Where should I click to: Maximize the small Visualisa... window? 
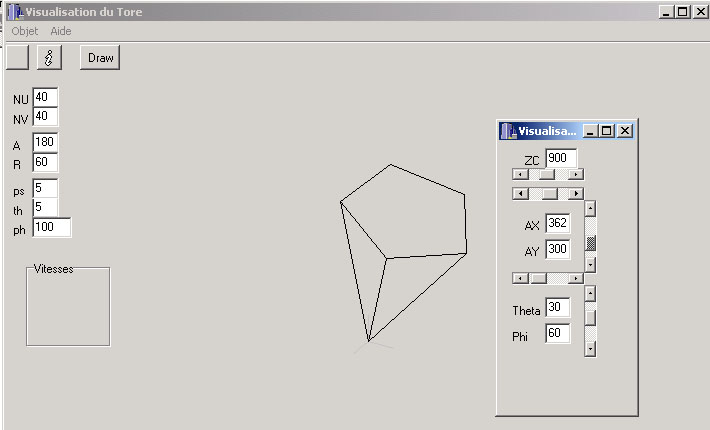[606, 131]
